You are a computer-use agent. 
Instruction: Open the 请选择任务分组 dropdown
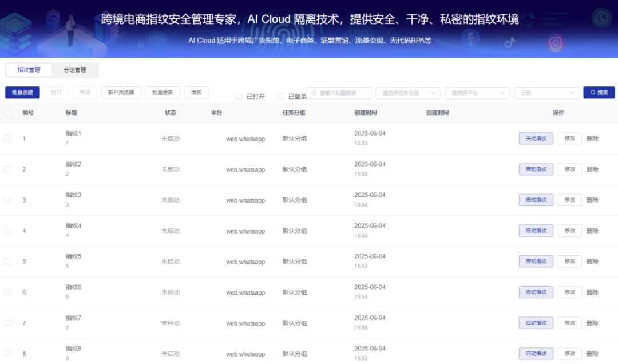[x=408, y=93]
